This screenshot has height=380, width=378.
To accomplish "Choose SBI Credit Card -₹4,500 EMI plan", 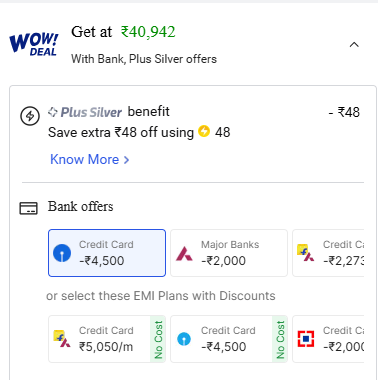I will point(229,339).
